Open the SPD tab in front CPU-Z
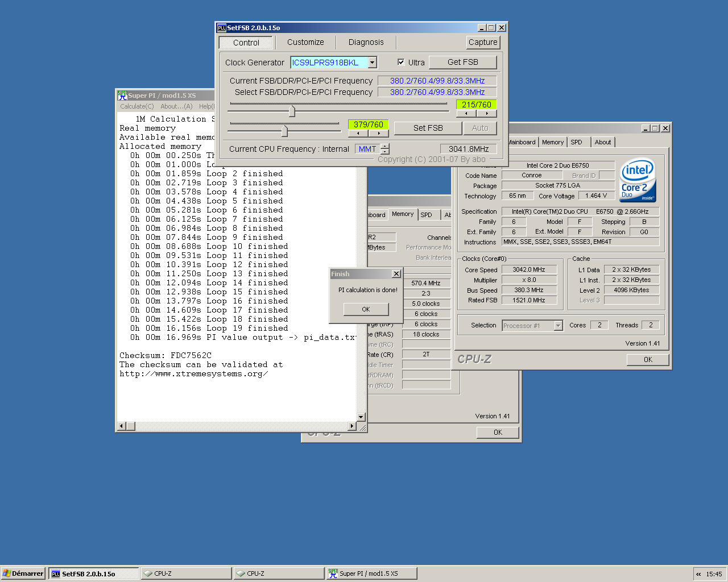The width and height of the screenshot is (728, 582). click(x=577, y=142)
